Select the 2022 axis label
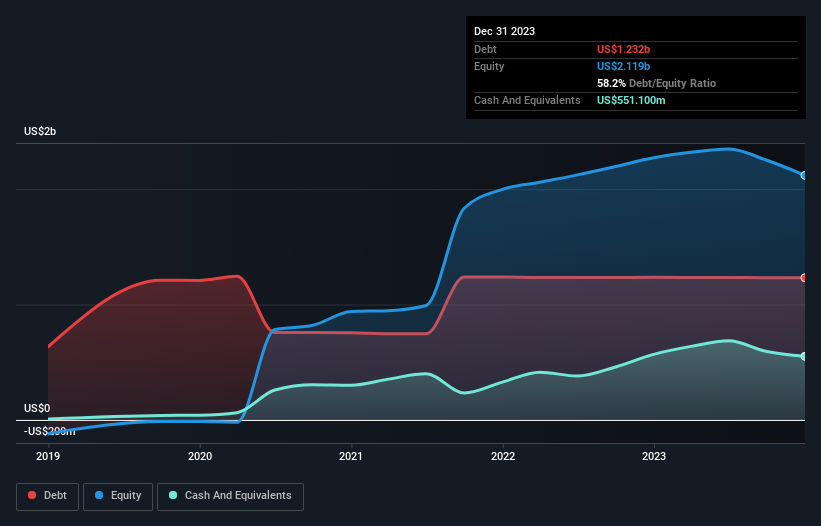Viewport: 821px width, 526px height. pyautogui.click(x=503, y=456)
